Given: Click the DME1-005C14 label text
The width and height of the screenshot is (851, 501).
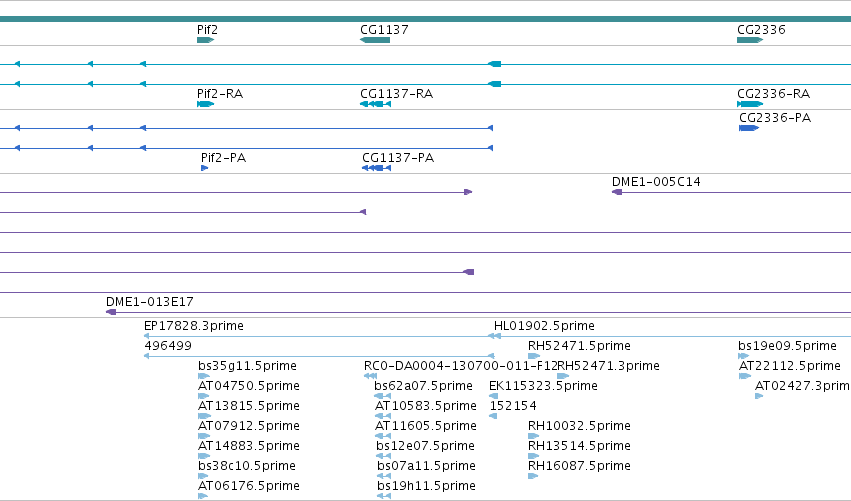Looking at the screenshot, I should tap(656, 182).
